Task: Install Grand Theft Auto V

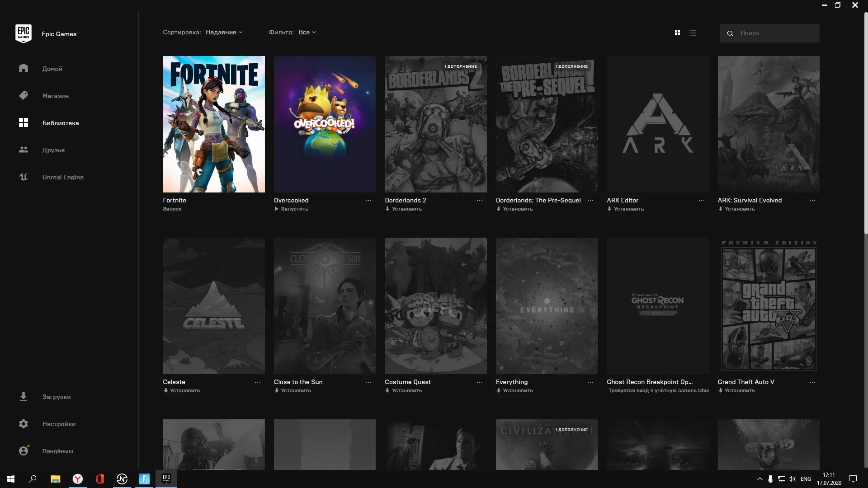Action: [736, 390]
